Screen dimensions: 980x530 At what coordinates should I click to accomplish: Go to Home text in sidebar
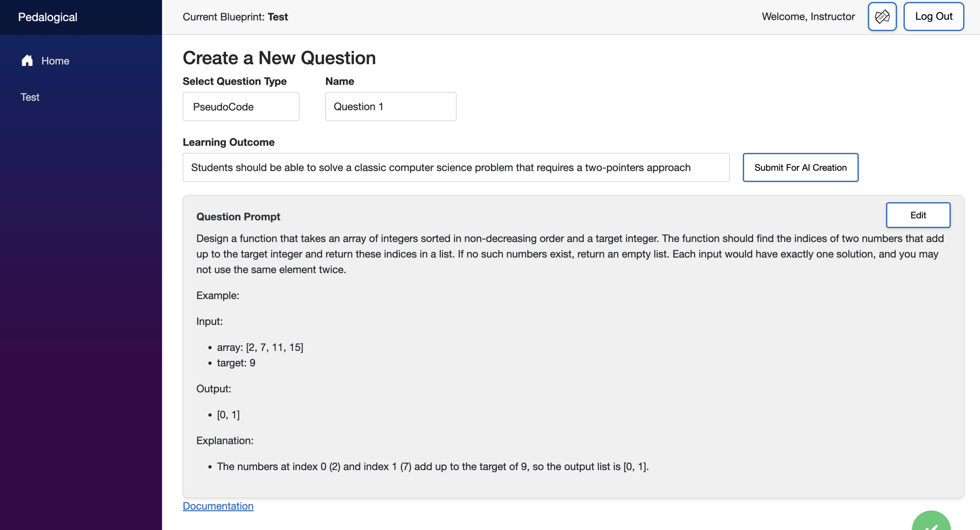(55, 61)
